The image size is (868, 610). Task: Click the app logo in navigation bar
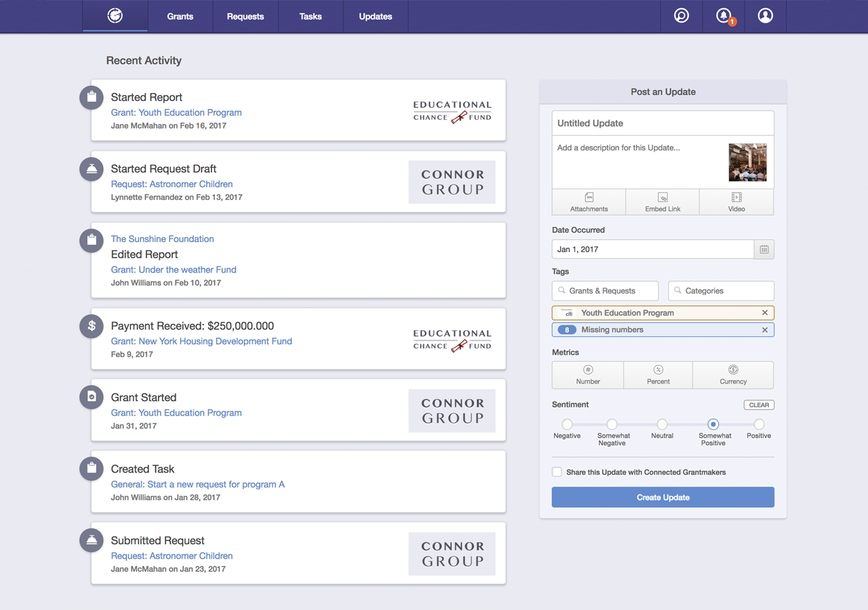[115, 16]
